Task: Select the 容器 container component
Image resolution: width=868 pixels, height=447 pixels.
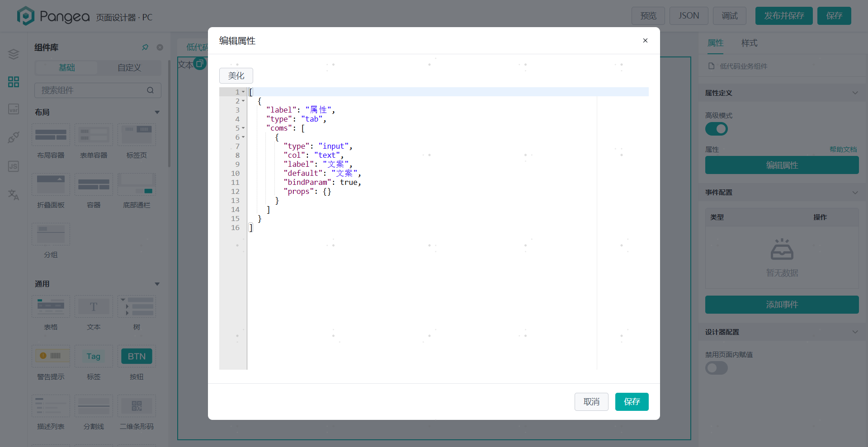Action: pyautogui.click(x=94, y=191)
